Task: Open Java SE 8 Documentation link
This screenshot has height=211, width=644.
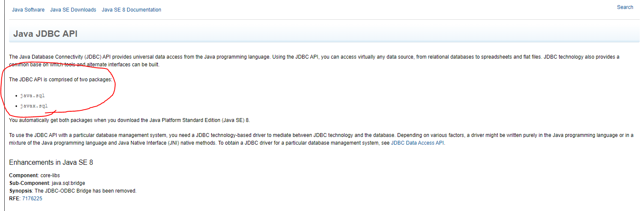Action: tap(132, 10)
